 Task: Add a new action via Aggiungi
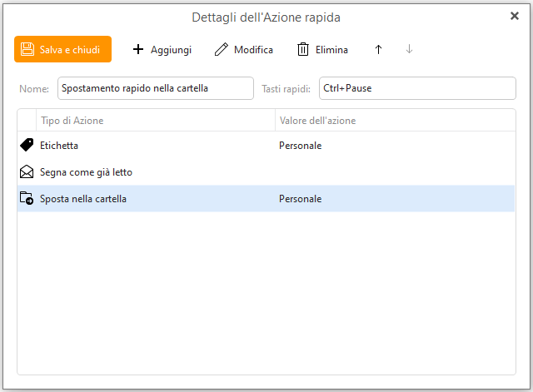[x=162, y=49]
